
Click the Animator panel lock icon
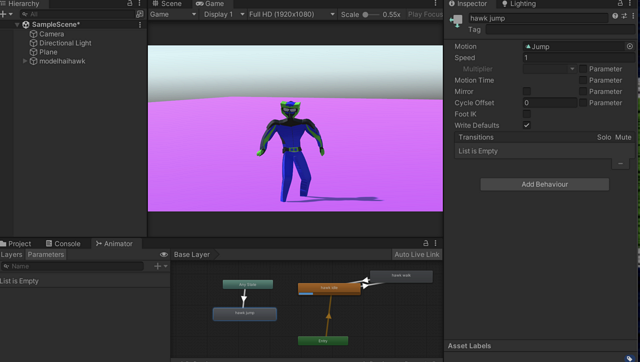(x=426, y=243)
